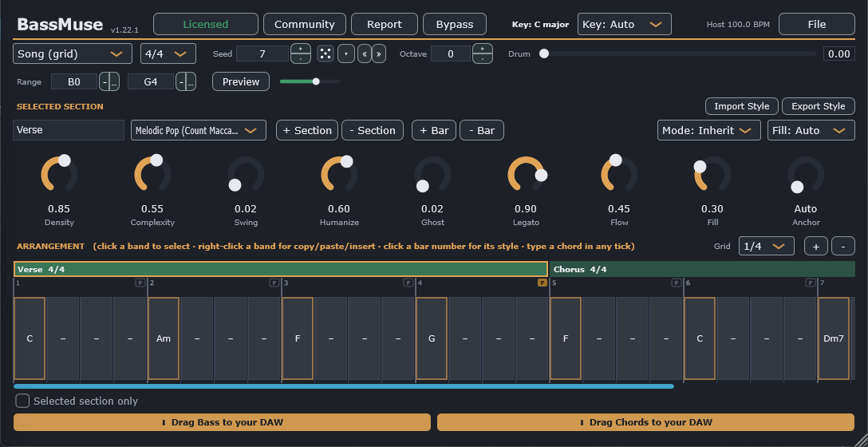Open the small triangle seed menu button
Image resolution: width=868 pixels, height=447 pixels.
click(x=346, y=53)
